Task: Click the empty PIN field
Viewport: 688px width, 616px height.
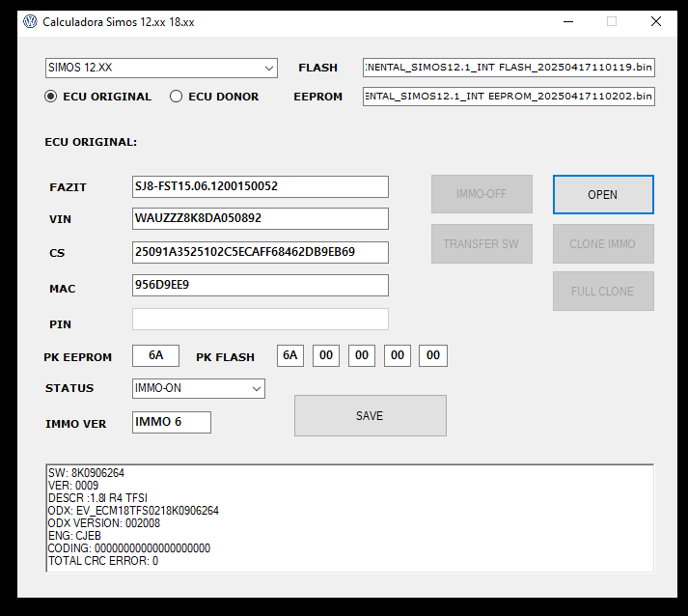Action: tap(261, 320)
